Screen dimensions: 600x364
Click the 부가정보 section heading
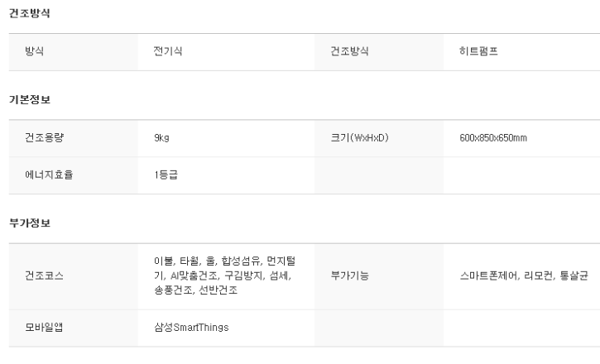point(30,223)
